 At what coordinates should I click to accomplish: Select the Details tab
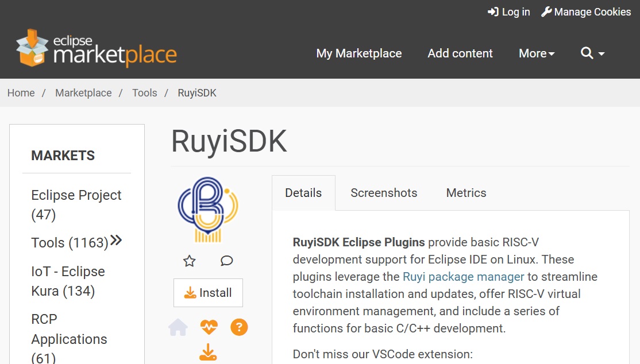[303, 193]
